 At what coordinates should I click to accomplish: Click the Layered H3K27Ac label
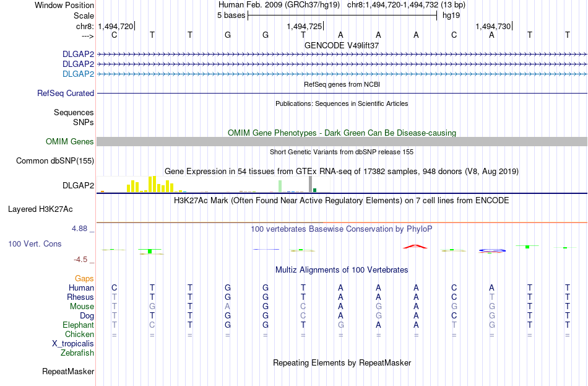coord(40,209)
